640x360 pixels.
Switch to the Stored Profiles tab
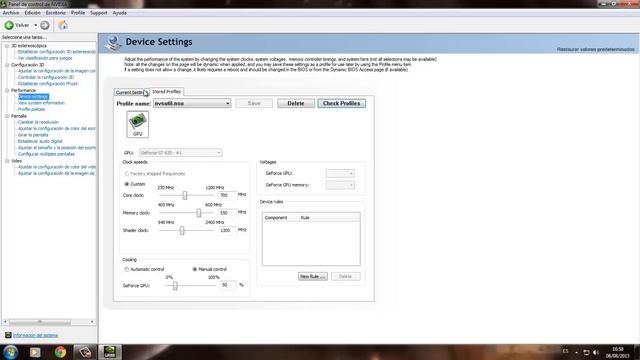(x=167, y=91)
